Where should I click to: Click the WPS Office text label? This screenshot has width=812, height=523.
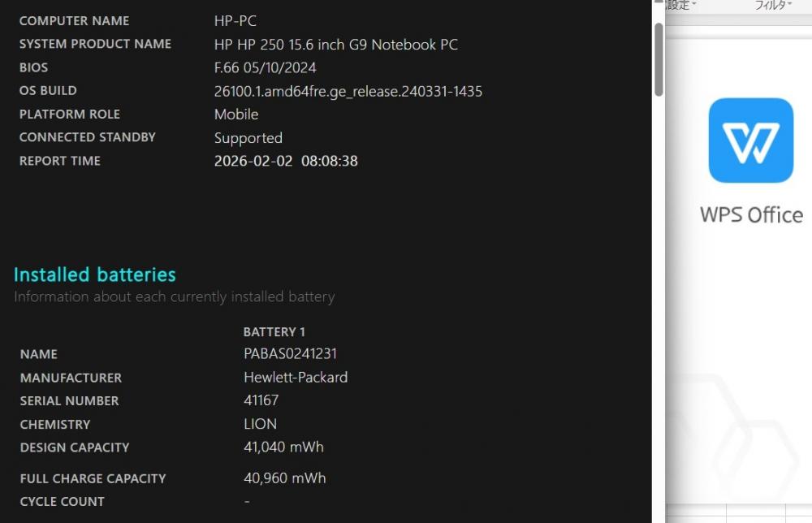click(751, 214)
